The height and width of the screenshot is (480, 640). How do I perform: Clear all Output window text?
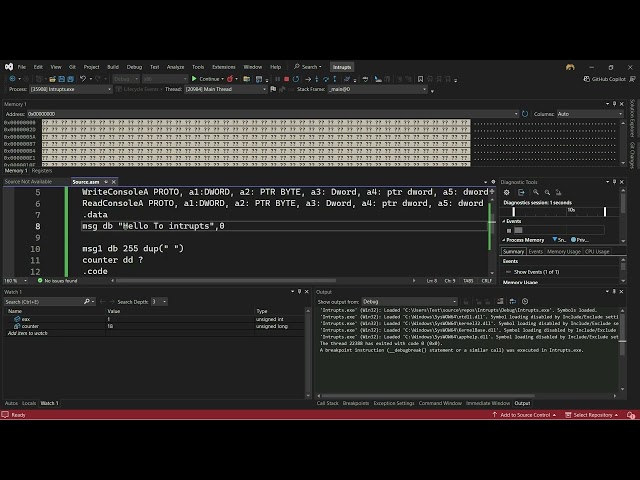[x=500, y=301]
